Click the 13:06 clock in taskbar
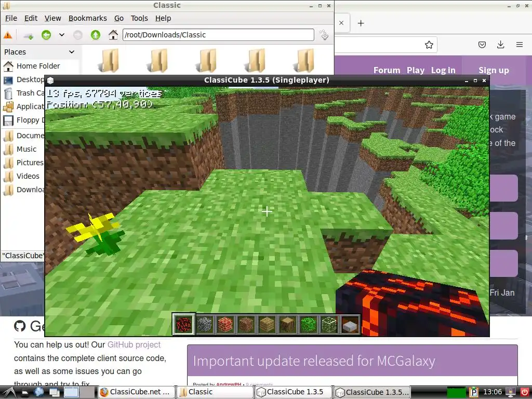 click(493, 392)
